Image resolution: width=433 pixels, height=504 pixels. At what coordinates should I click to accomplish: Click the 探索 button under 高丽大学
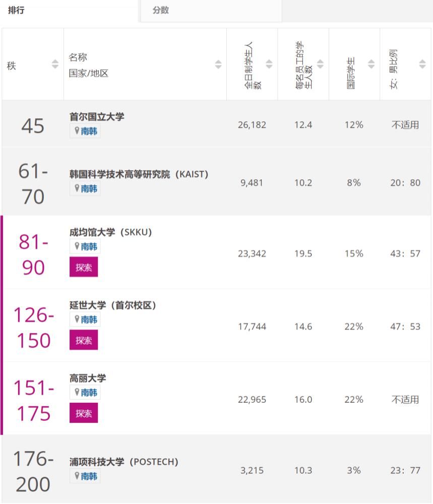pos(83,413)
